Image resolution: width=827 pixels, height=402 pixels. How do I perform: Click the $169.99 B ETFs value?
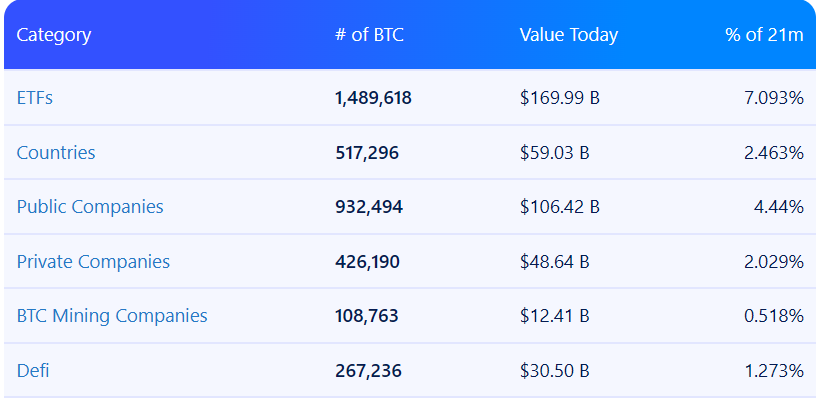559,98
